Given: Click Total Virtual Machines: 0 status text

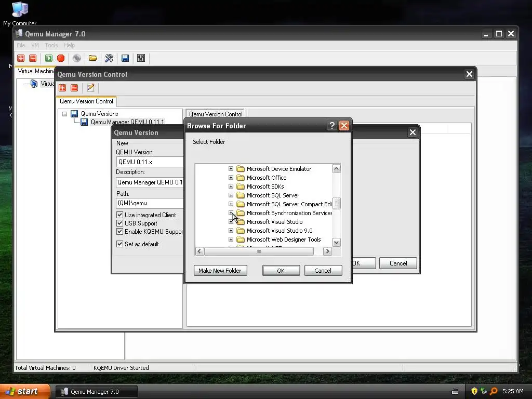Looking at the screenshot, I should point(45,368).
